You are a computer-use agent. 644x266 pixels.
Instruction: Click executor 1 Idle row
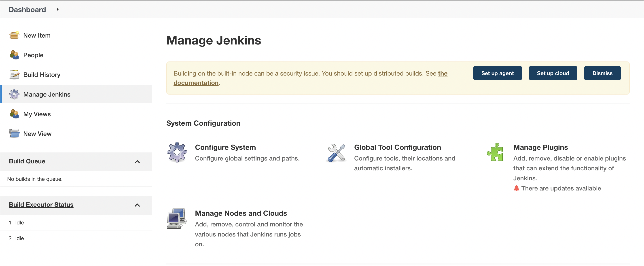tap(76, 222)
